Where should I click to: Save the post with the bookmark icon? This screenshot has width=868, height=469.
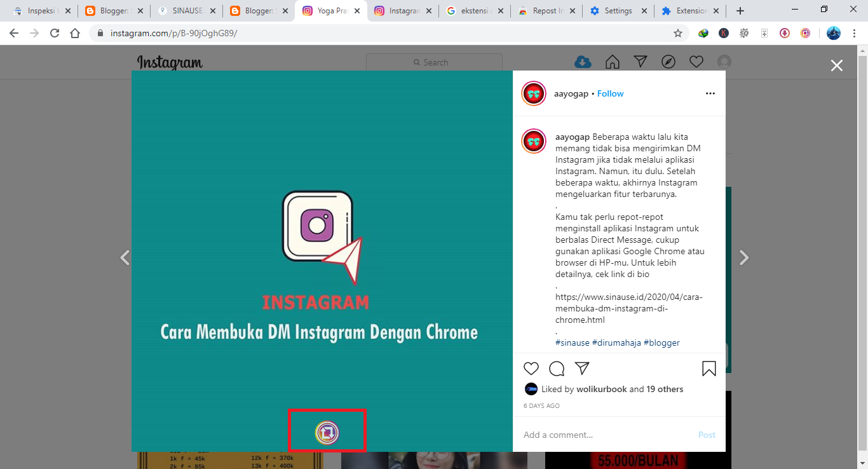coord(709,369)
